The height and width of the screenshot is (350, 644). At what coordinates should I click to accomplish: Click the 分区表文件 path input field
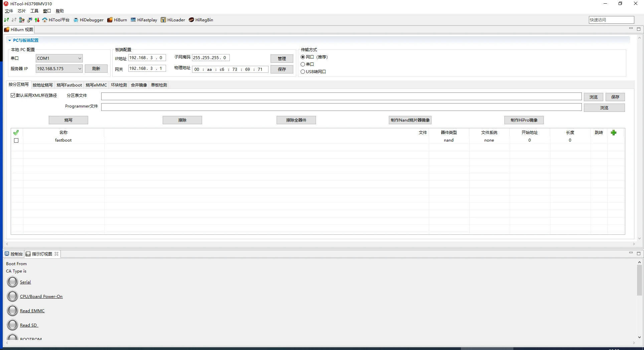pyautogui.click(x=341, y=97)
